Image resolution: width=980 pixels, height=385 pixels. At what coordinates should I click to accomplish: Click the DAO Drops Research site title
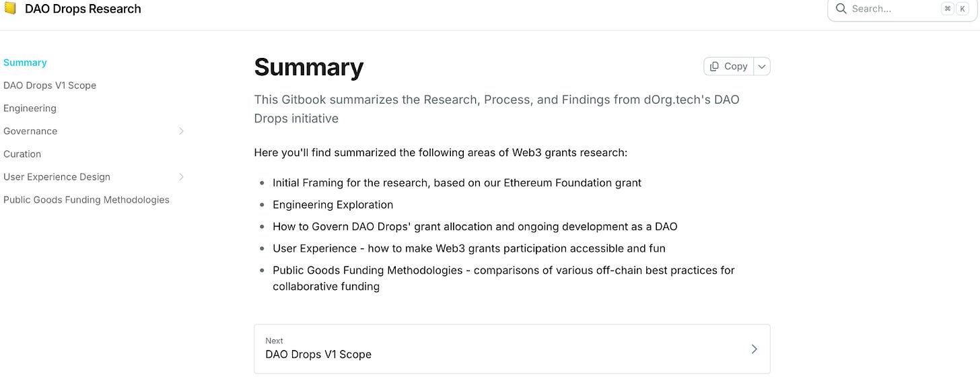pyautogui.click(x=83, y=9)
